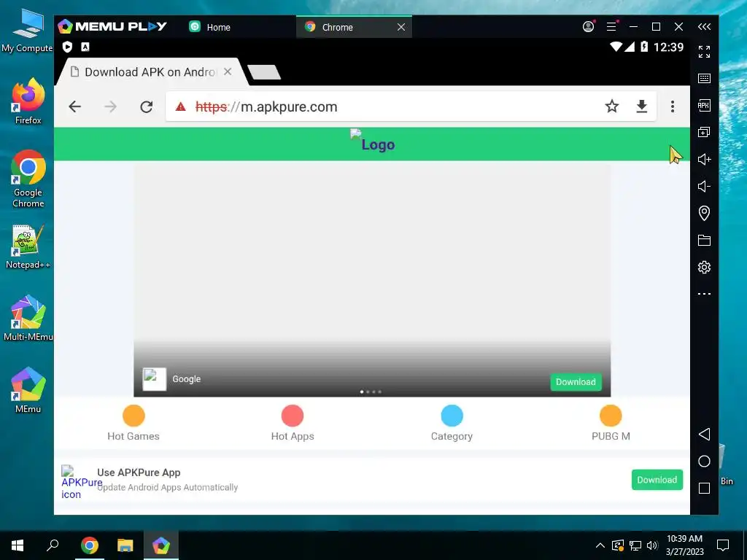Tap the Android home circle button
Screen dimensions: 747x560
[704, 462]
